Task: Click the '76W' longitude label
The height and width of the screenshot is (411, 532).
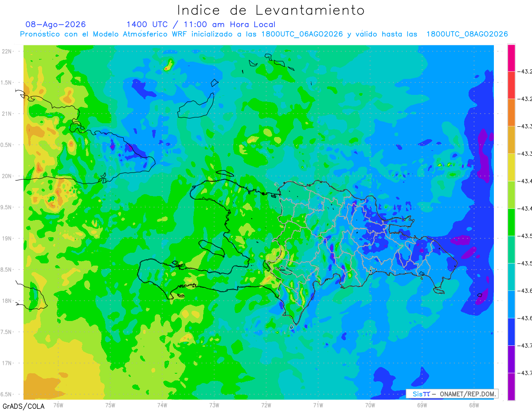Action: [58, 405]
